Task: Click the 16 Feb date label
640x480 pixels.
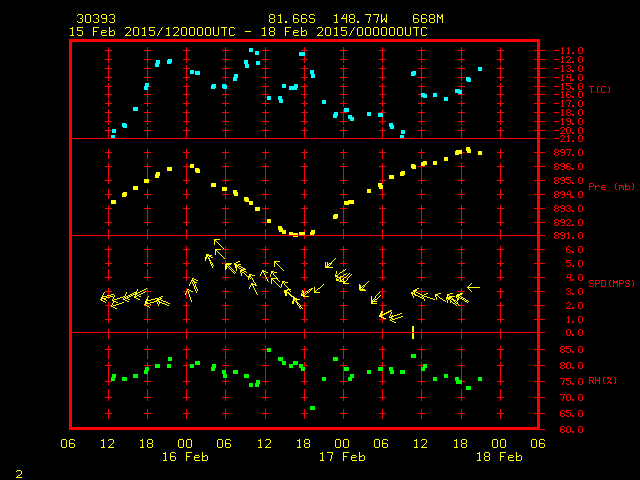Action: [185, 457]
